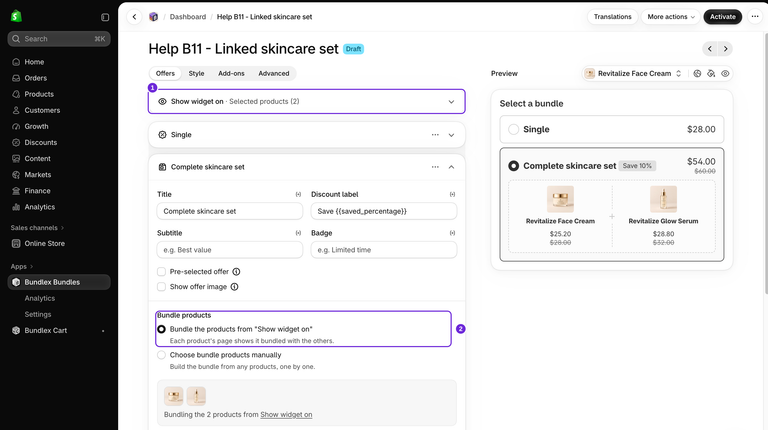Enable Pre-selected offer checkbox
This screenshot has height=430, width=768.
(161, 272)
